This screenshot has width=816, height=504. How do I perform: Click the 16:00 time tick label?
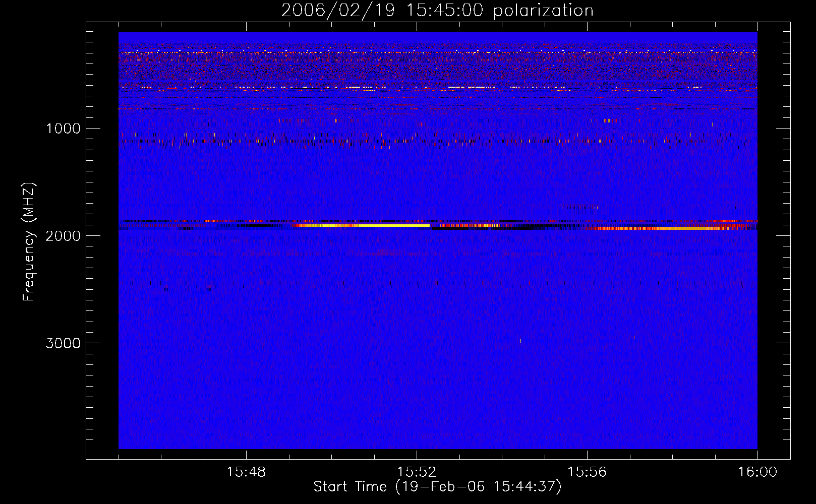coord(757,472)
